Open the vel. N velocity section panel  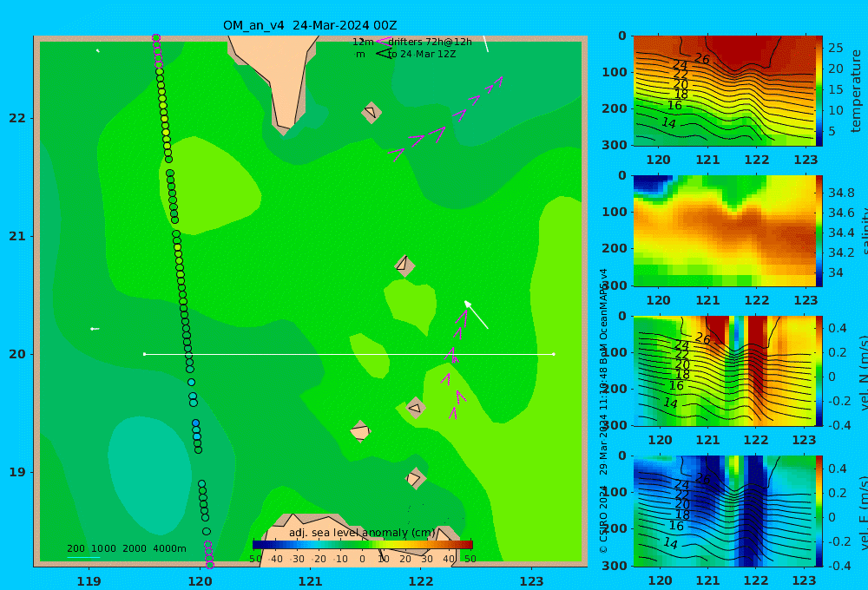(725, 370)
